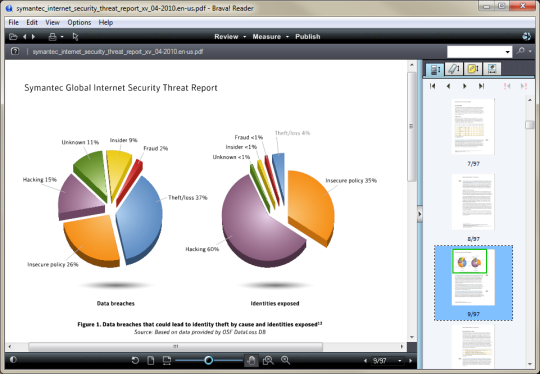Viewport: 540px width, 374px height.
Task: Click the document filename label in toolbar
Action: (x=118, y=52)
